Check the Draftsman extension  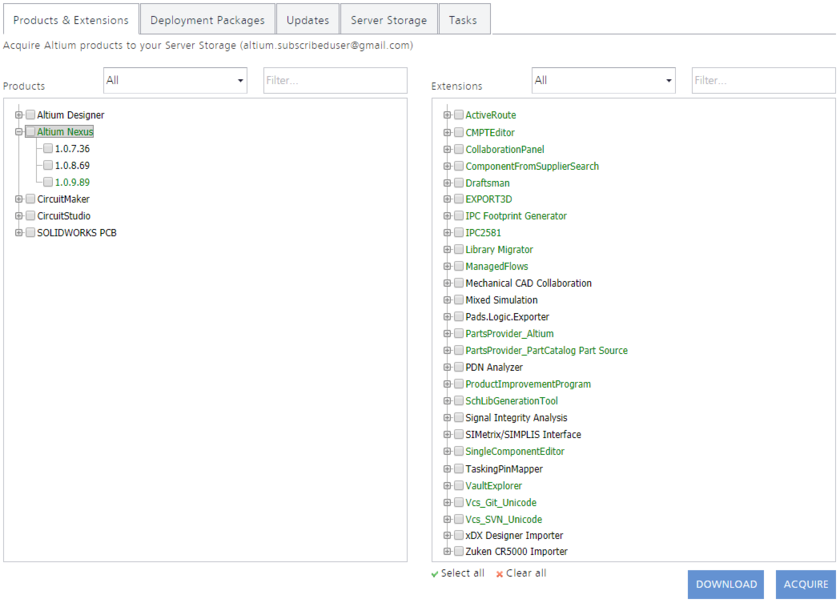tap(458, 182)
